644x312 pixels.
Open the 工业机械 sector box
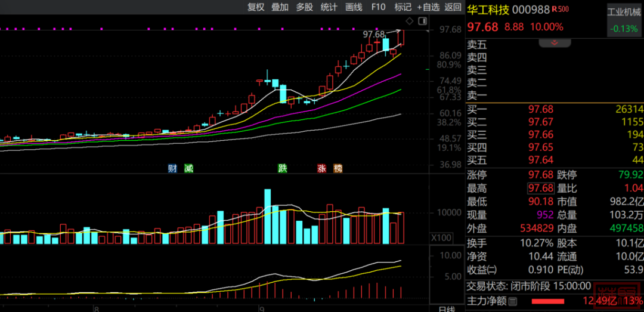tap(623, 20)
